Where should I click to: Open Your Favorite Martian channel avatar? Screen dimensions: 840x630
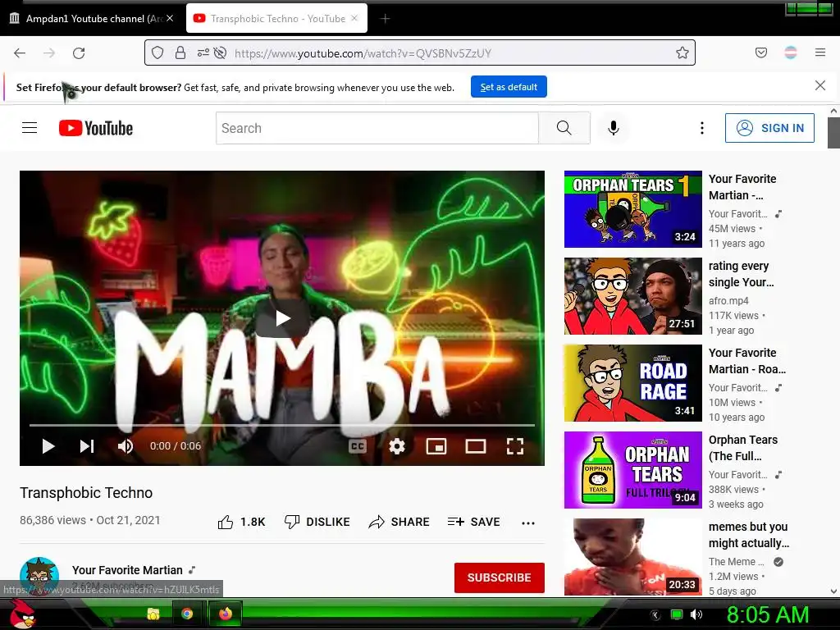pos(39,577)
